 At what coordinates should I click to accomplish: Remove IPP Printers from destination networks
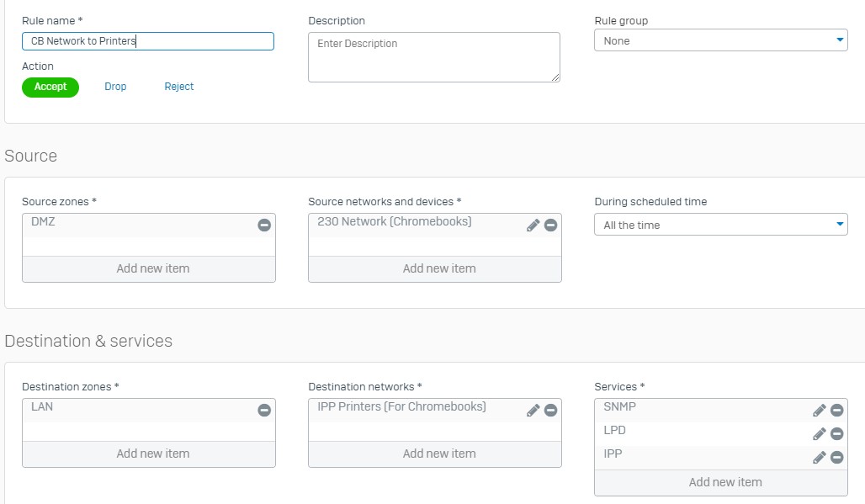pyautogui.click(x=550, y=411)
